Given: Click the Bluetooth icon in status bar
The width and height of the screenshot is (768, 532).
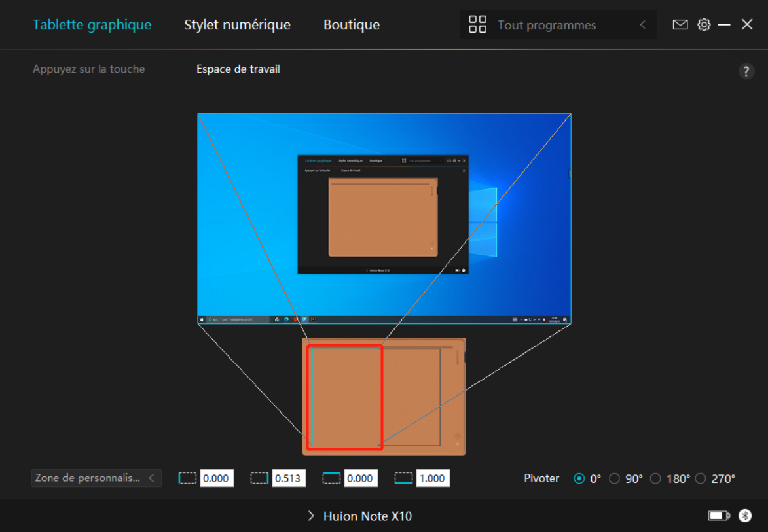Looking at the screenshot, I should point(745,516).
